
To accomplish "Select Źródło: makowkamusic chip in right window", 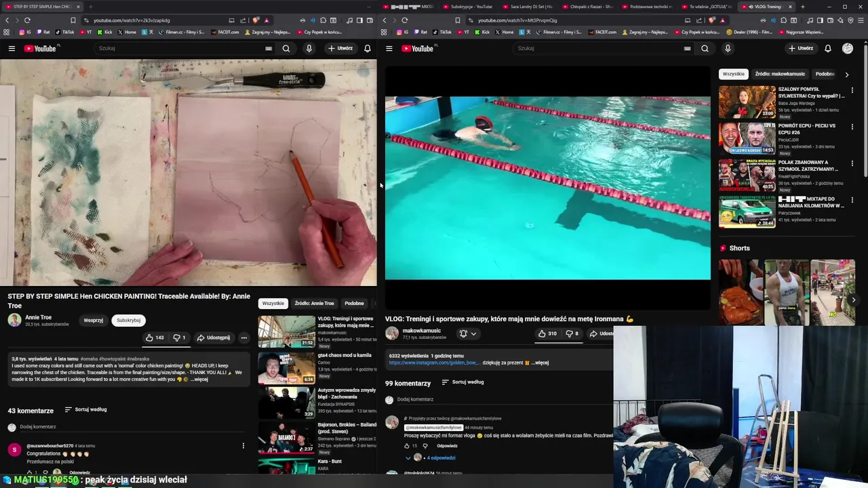I will pyautogui.click(x=780, y=74).
